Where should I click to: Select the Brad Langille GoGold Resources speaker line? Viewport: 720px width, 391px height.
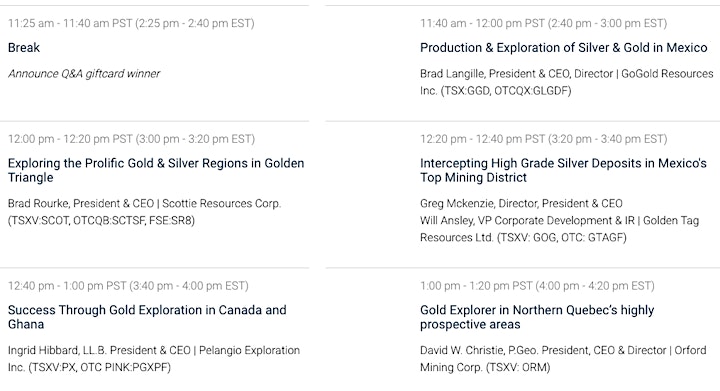tap(567, 82)
